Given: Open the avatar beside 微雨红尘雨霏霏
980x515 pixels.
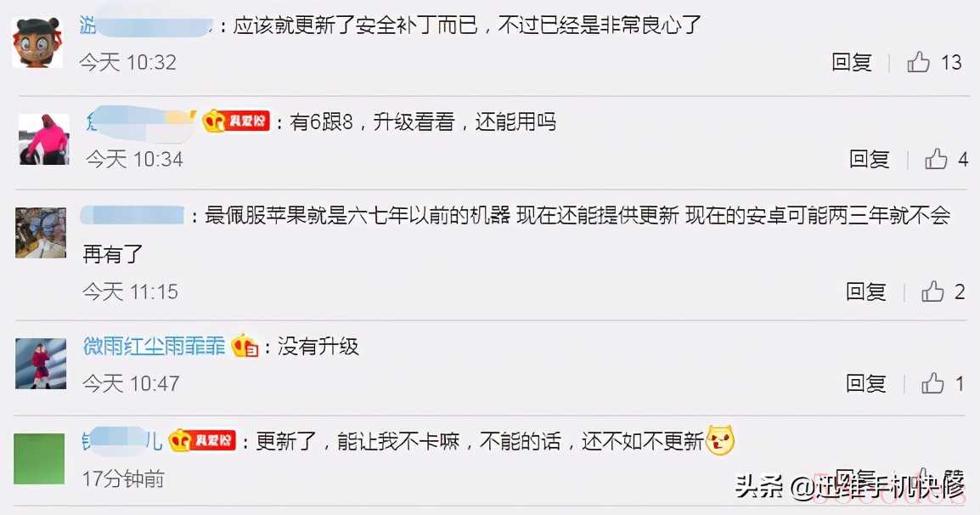Looking at the screenshot, I should pyautogui.click(x=41, y=364).
